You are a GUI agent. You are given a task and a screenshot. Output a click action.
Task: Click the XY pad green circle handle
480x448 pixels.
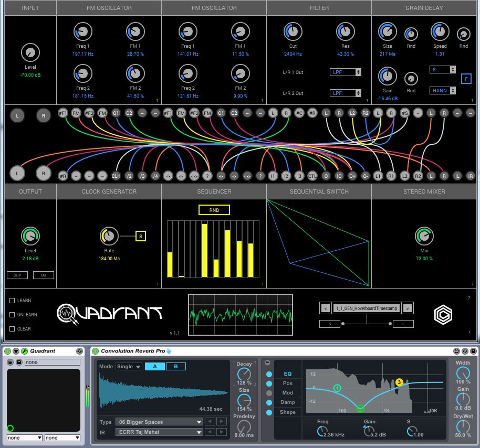coord(10,428)
